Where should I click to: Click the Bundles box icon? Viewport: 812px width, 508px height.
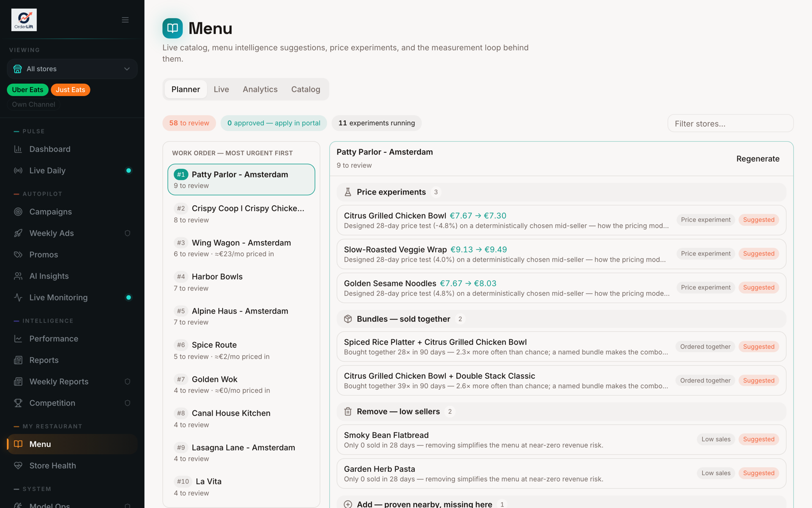pyautogui.click(x=348, y=319)
